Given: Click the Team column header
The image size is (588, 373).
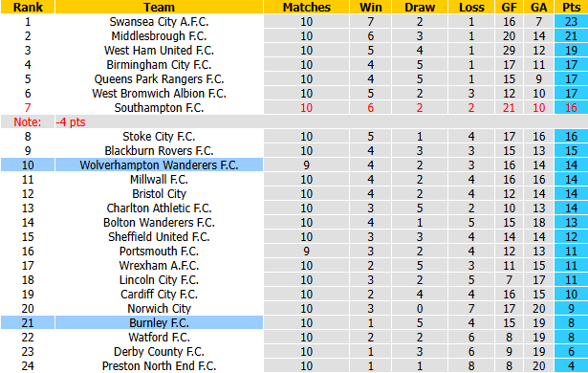Looking at the screenshot, I should click(x=159, y=7).
